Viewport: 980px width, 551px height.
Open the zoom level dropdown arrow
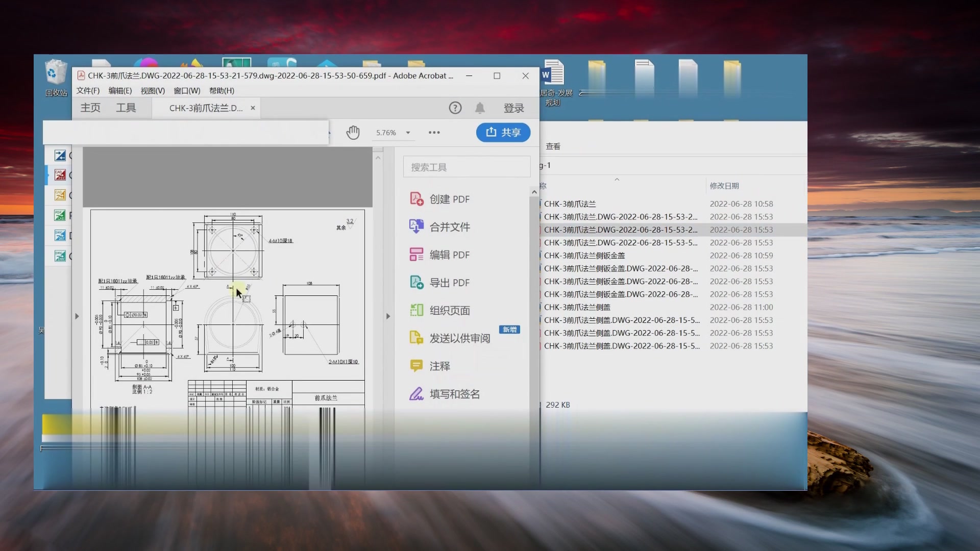[x=408, y=133]
